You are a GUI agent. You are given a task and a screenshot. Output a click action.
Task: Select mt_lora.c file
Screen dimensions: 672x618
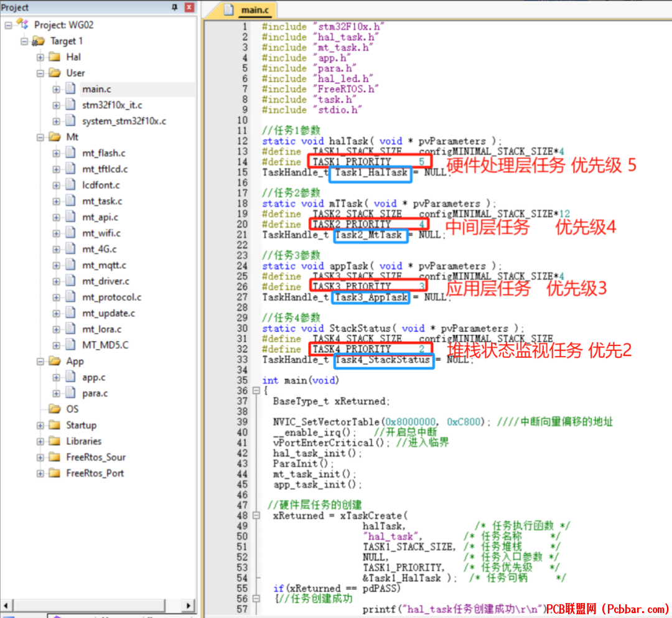[x=101, y=329]
